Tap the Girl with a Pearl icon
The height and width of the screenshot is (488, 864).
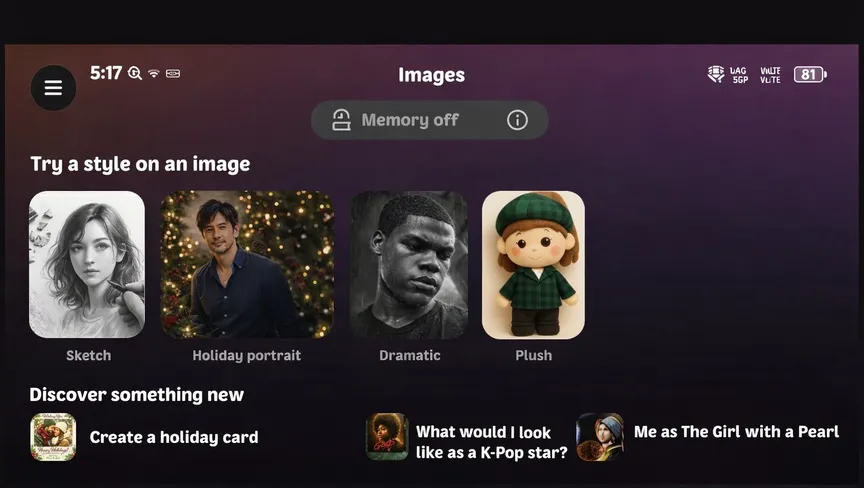[600, 437]
